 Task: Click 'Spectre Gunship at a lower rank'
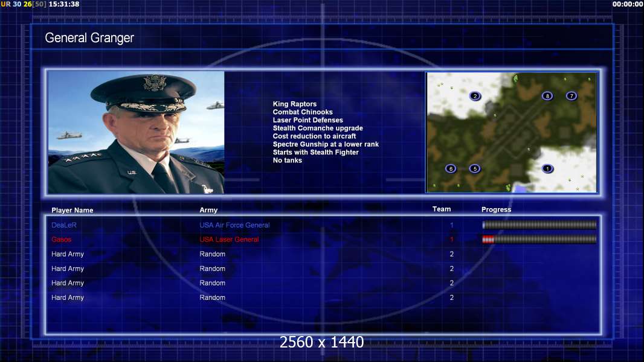tap(326, 144)
